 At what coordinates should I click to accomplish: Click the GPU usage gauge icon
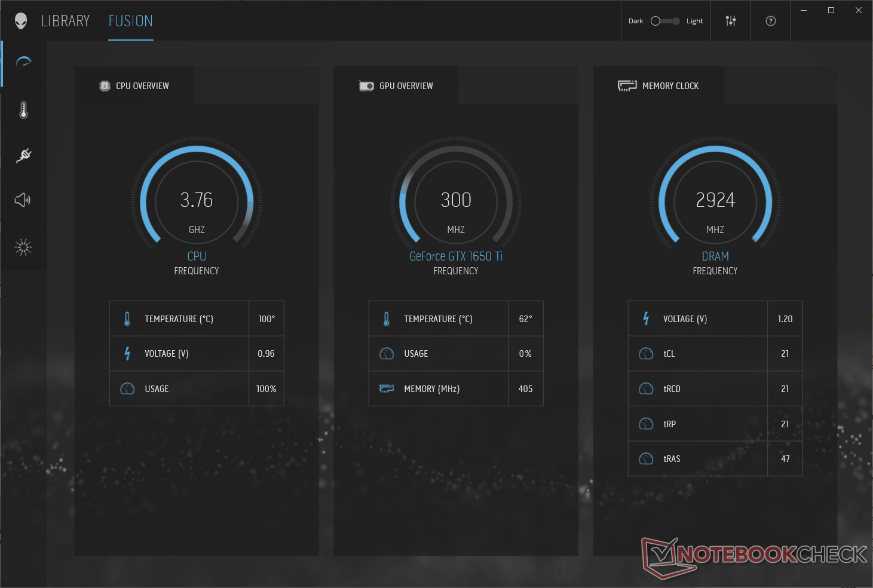[x=387, y=354]
